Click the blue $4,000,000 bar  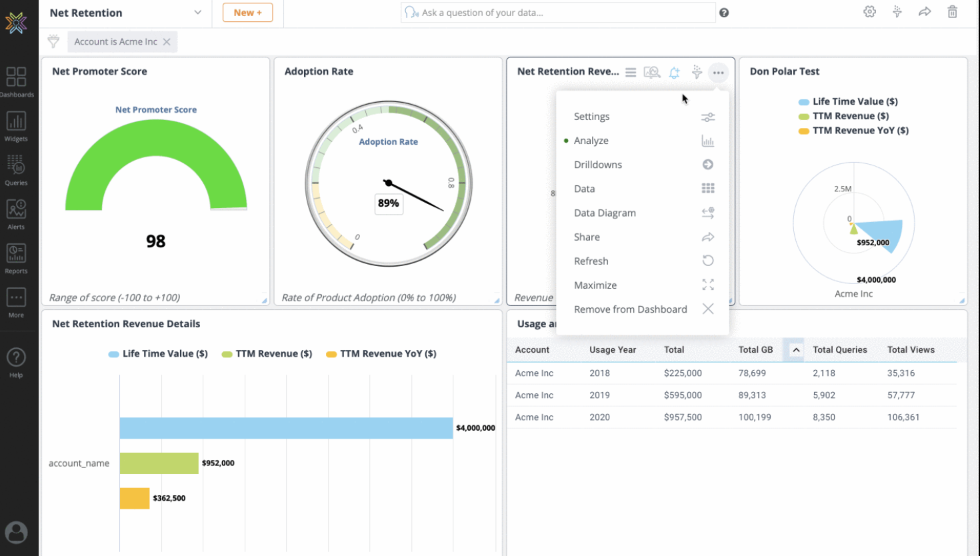click(286, 428)
